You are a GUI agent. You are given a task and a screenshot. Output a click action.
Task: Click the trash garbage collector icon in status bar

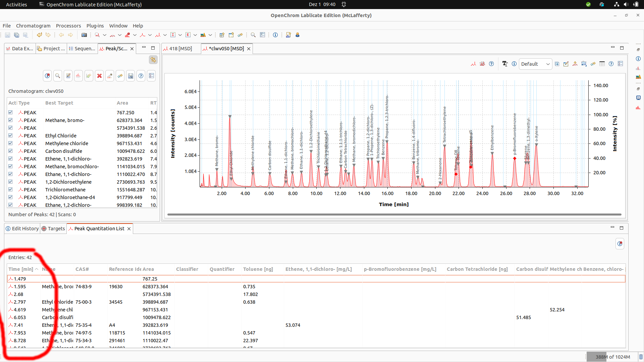[x=641, y=357]
